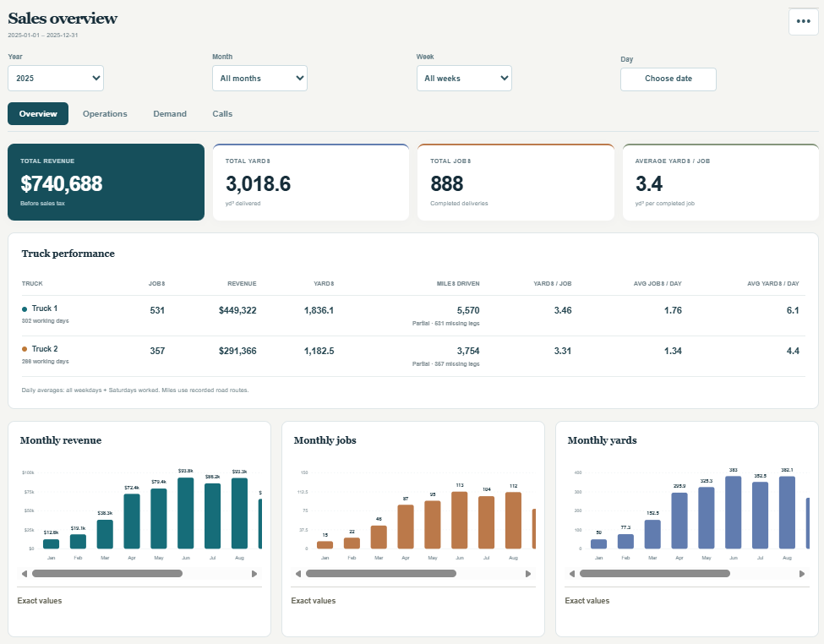Click Monthly yards chart left scroll arrow
The image size is (824, 644).
[x=572, y=574]
